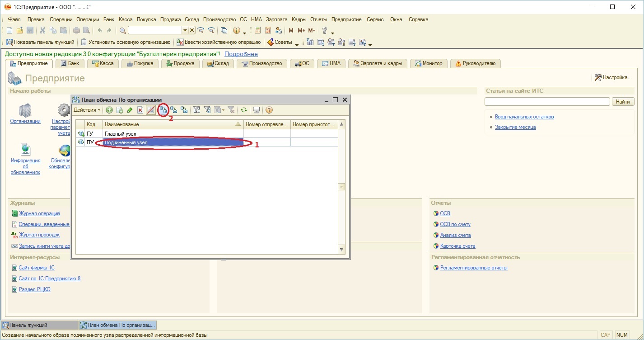This screenshot has height=340, width=644.
Task: Click the Подробнее link
Action: click(x=241, y=54)
